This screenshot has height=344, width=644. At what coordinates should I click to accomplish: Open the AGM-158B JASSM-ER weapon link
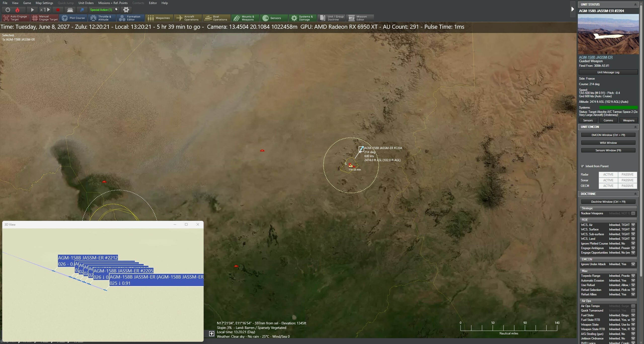pyautogui.click(x=595, y=57)
